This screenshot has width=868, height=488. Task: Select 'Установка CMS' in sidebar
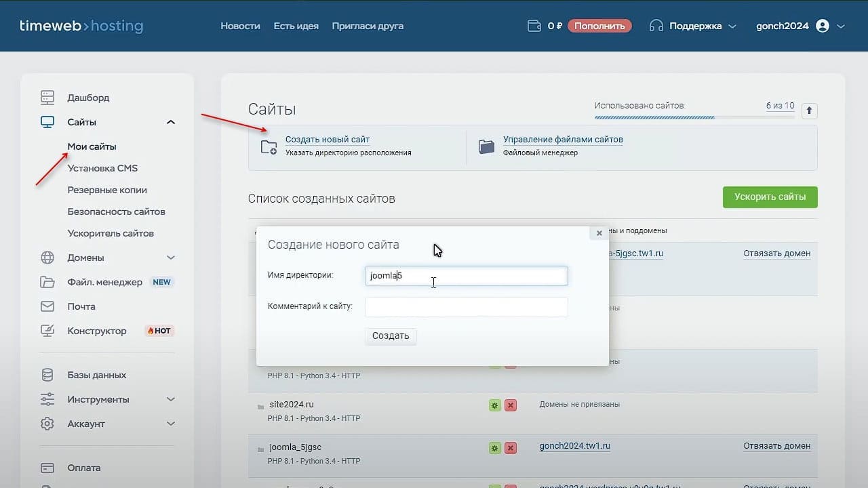[102, 168]
